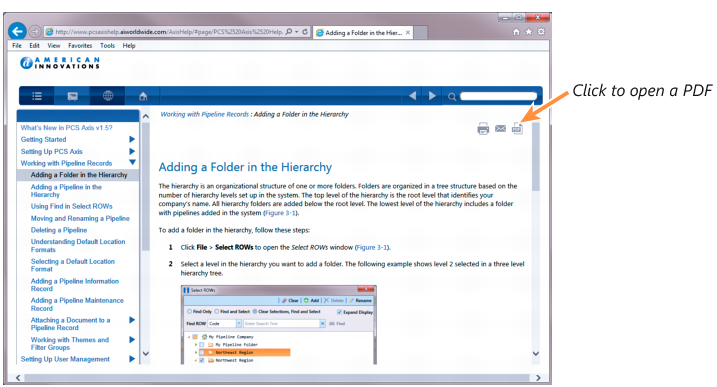This screenshot has height=387, width=717.
Task: Open 'What's New in PCS Axis v1.5?' link
Action: 66,128
